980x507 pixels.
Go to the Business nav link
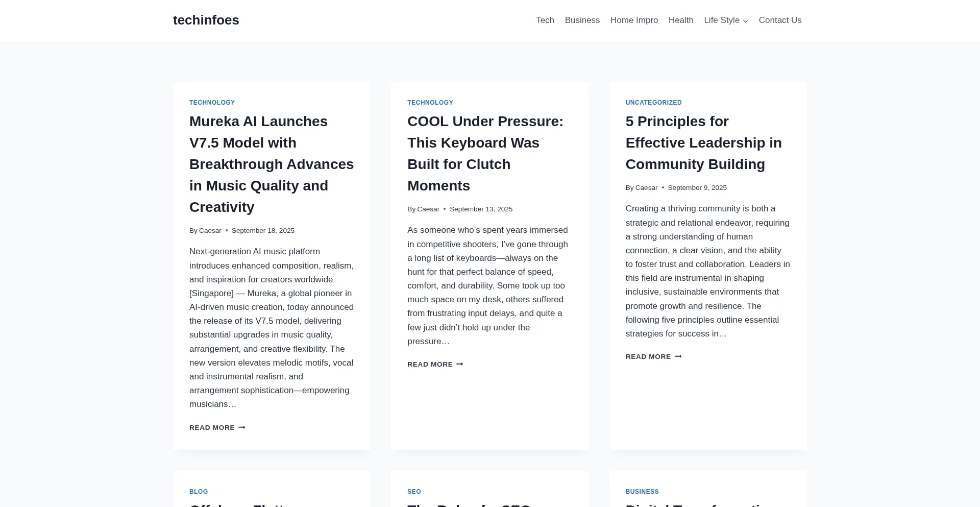582,20
